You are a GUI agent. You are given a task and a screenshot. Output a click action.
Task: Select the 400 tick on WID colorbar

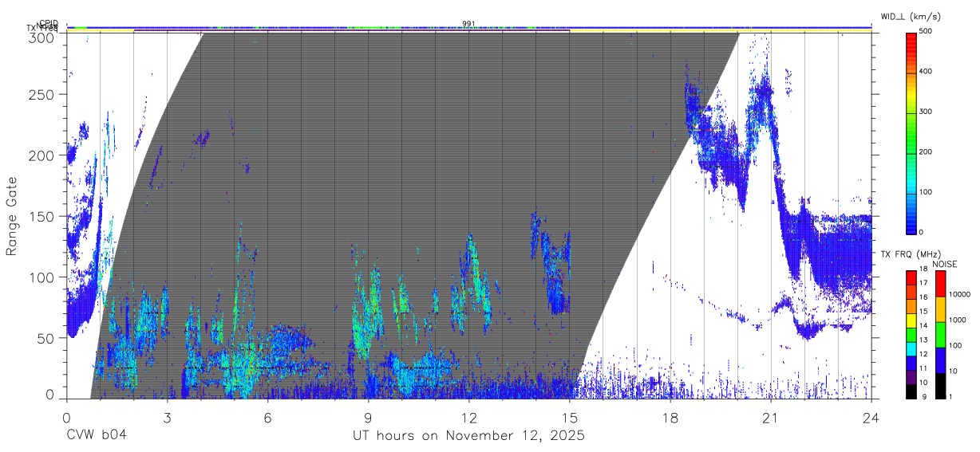927,71
